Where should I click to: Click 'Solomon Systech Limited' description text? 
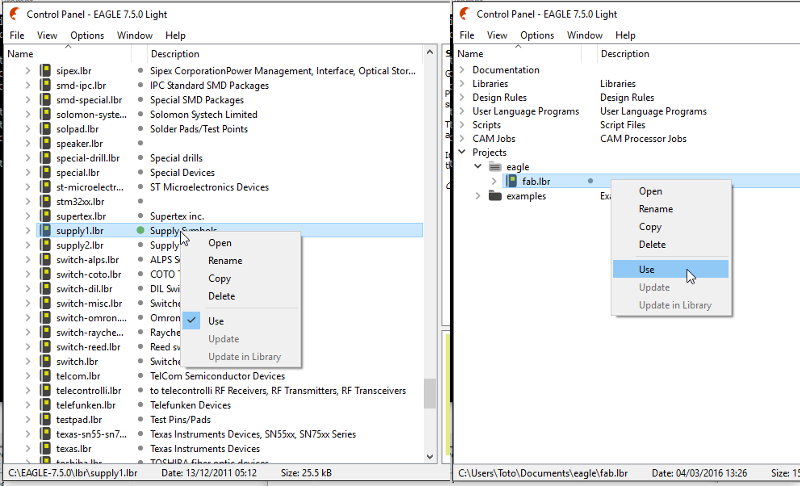click(204, 114)
